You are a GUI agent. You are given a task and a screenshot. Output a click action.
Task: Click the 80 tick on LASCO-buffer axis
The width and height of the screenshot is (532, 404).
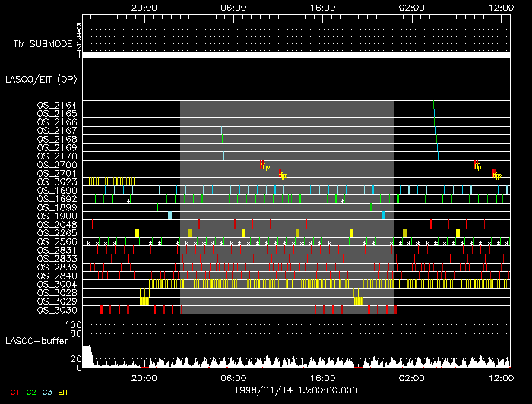[76, 334]
